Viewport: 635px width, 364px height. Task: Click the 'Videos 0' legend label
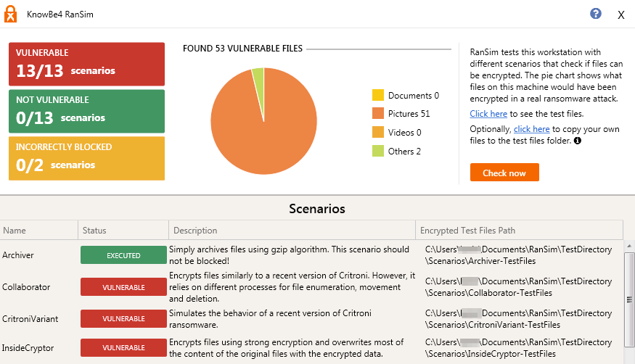click(x=404, y=133)
